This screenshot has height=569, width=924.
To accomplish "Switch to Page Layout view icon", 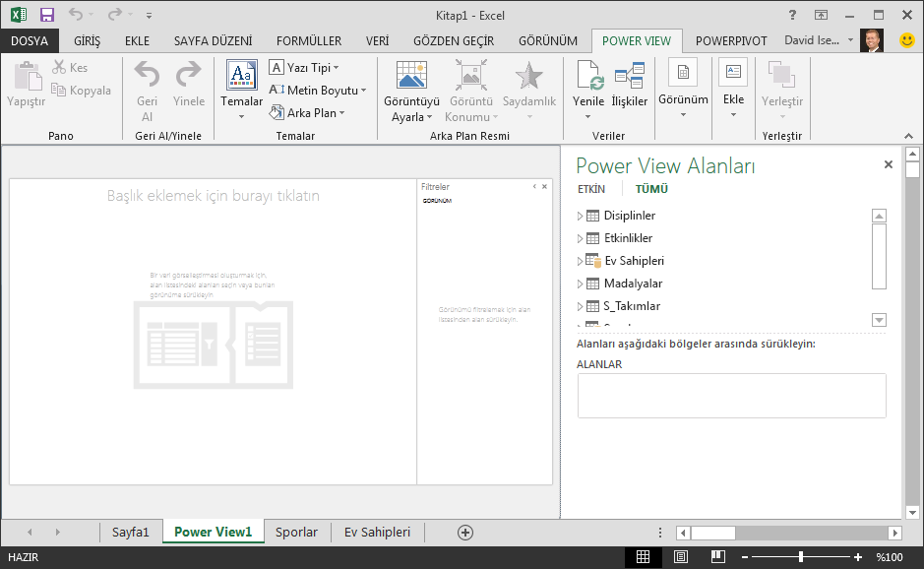I will 681,556.
